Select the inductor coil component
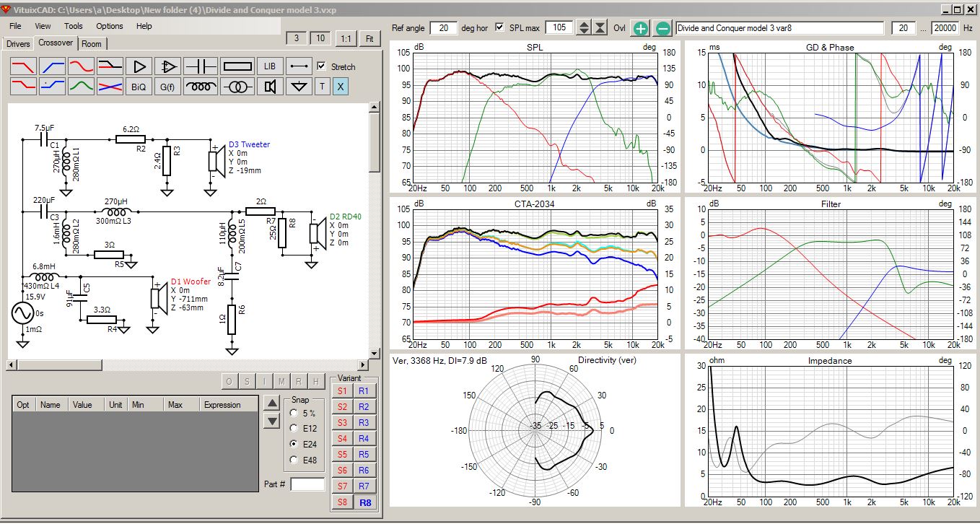980x524 pixels. (201, 87)
